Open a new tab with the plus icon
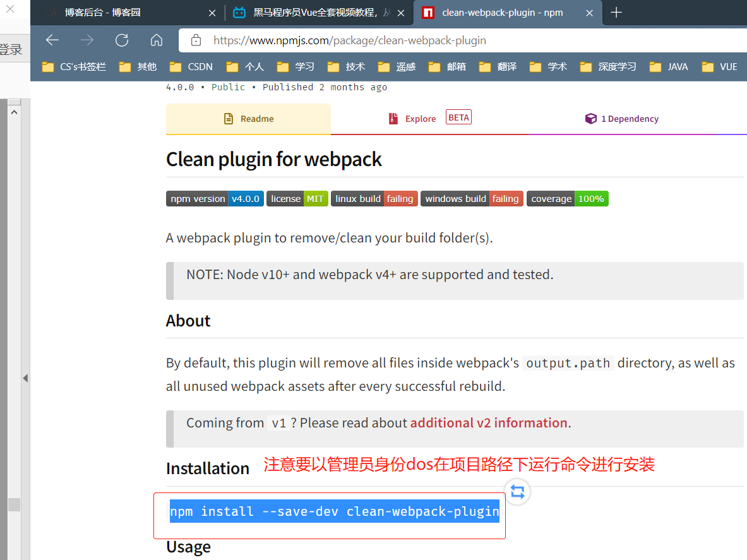 pos(616,13)
